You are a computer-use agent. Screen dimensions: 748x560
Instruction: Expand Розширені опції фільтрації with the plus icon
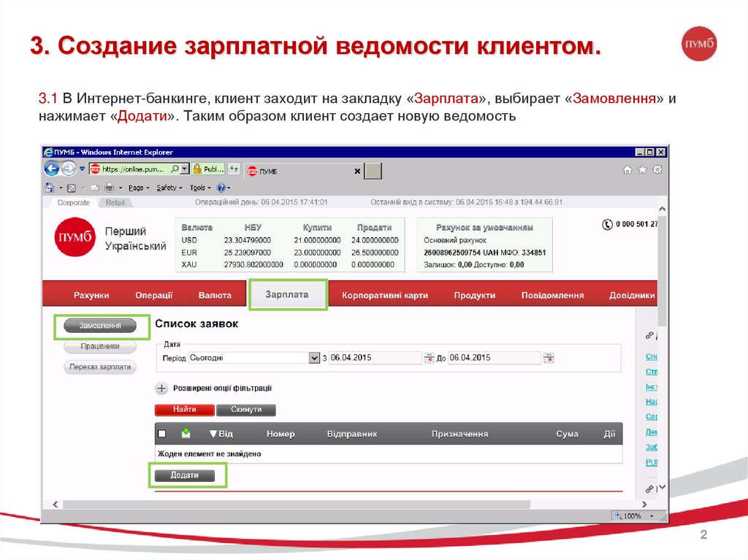161,388
